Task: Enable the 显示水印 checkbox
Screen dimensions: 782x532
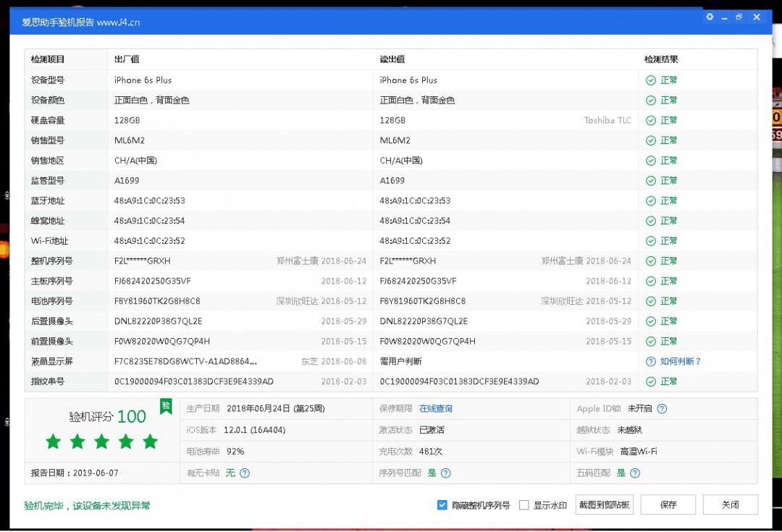Action: 524,505
